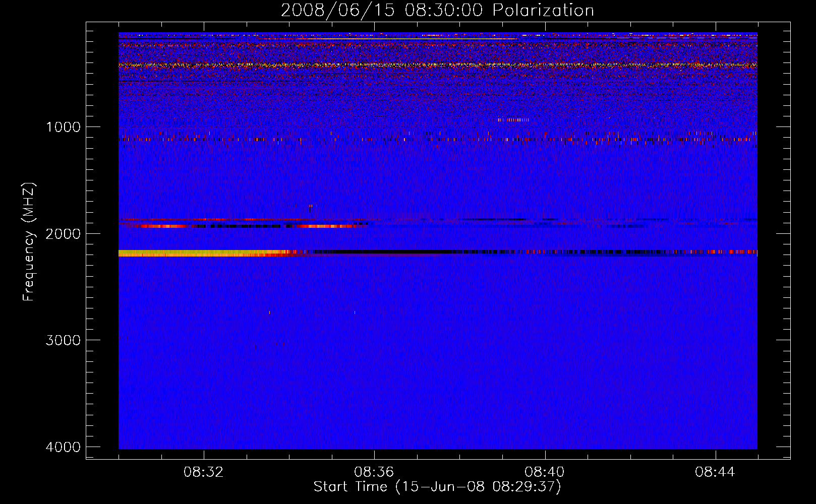
Task: Click the 1000 frequency tick label
Action: (x=63, y=127)
